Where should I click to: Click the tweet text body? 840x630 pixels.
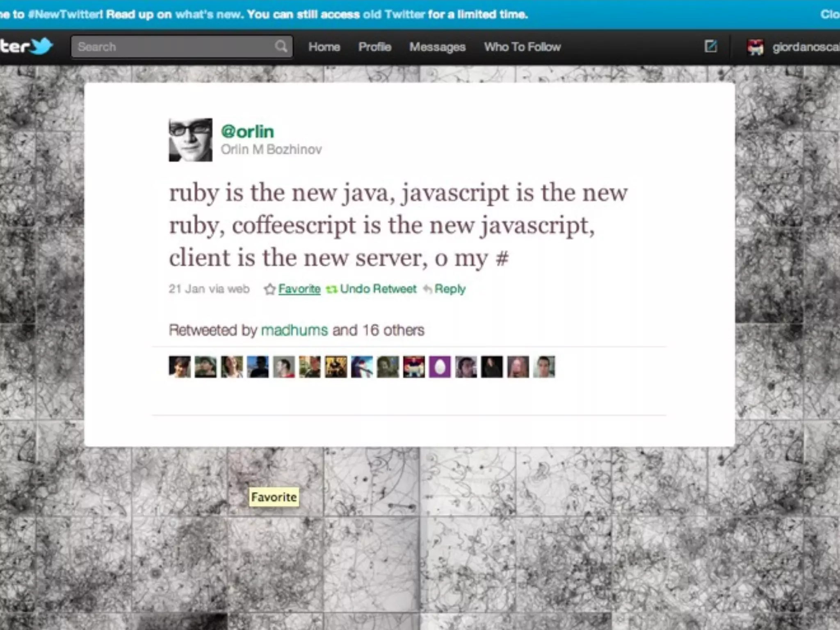click(x=398, y=225)
